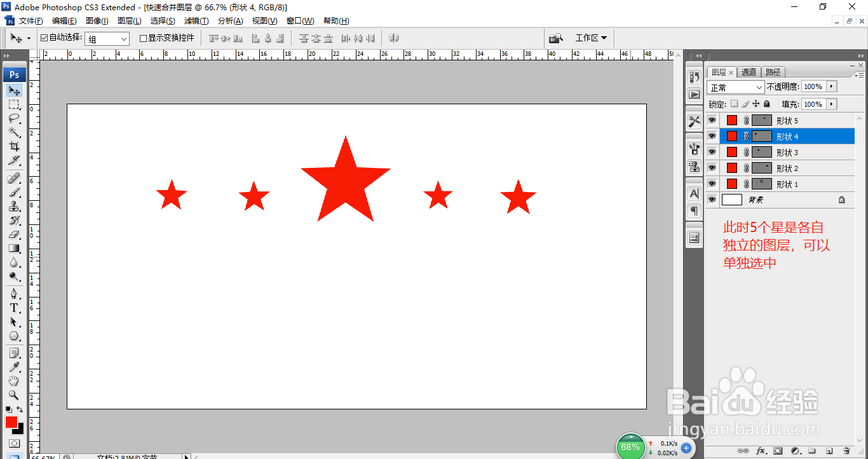Open the Paragraph panel icon
This screenshot has width=868, height=459.
[x=694, y=210]
